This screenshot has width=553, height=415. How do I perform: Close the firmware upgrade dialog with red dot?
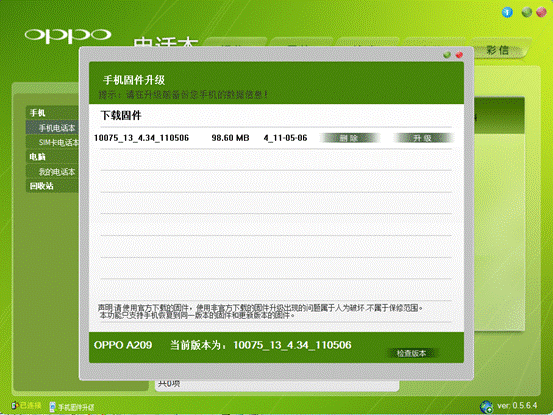coord(459,55)
